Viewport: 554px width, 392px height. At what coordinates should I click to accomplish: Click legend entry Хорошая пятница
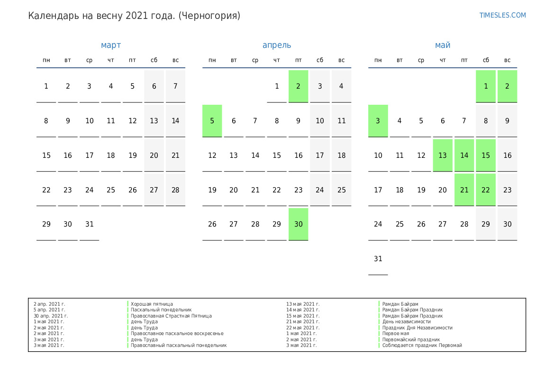coord(152,304)
